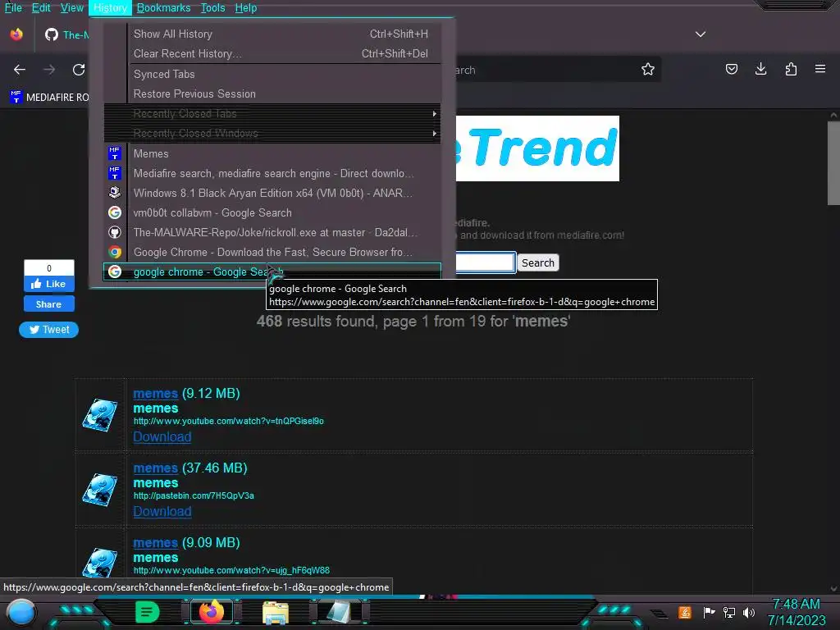Choose Clear Recent History…
The width and height of the screenshot is (840, 630).
click(x=272, y=53)
